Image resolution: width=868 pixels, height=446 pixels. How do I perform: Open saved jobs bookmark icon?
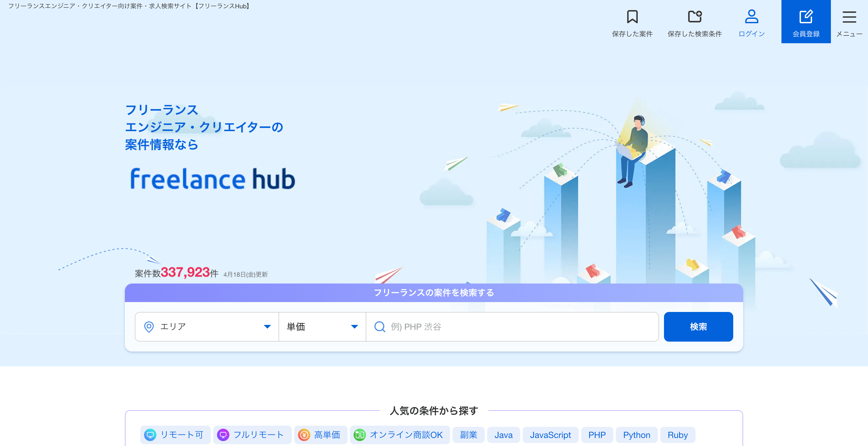pyautogui.click(x=632, y=16)
